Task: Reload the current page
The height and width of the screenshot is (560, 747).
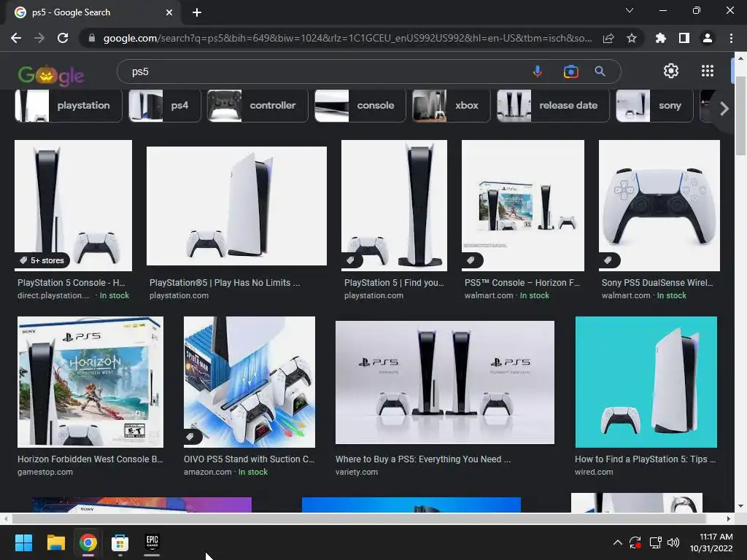Action: point(63,38)
